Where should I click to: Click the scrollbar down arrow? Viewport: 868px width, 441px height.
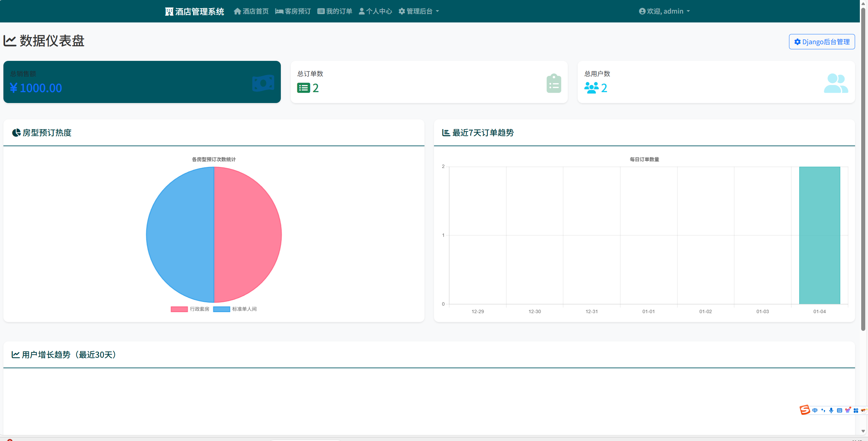tap(863, 431)
